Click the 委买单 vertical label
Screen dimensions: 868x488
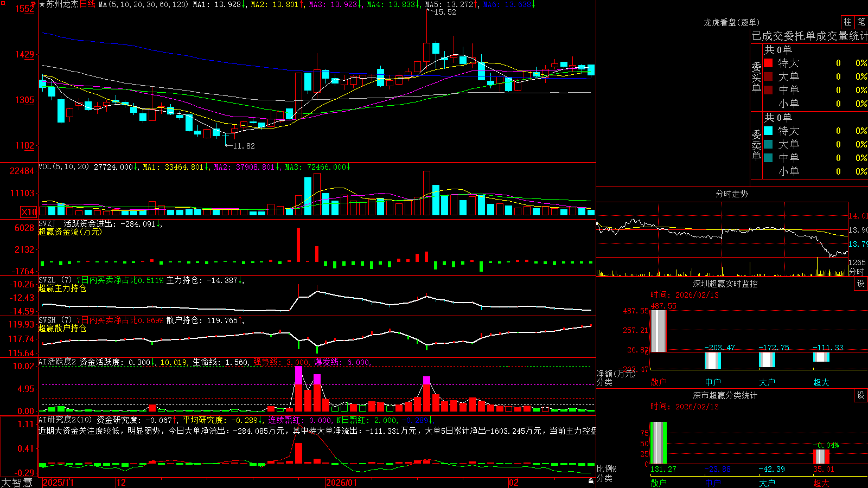point(756,77)
